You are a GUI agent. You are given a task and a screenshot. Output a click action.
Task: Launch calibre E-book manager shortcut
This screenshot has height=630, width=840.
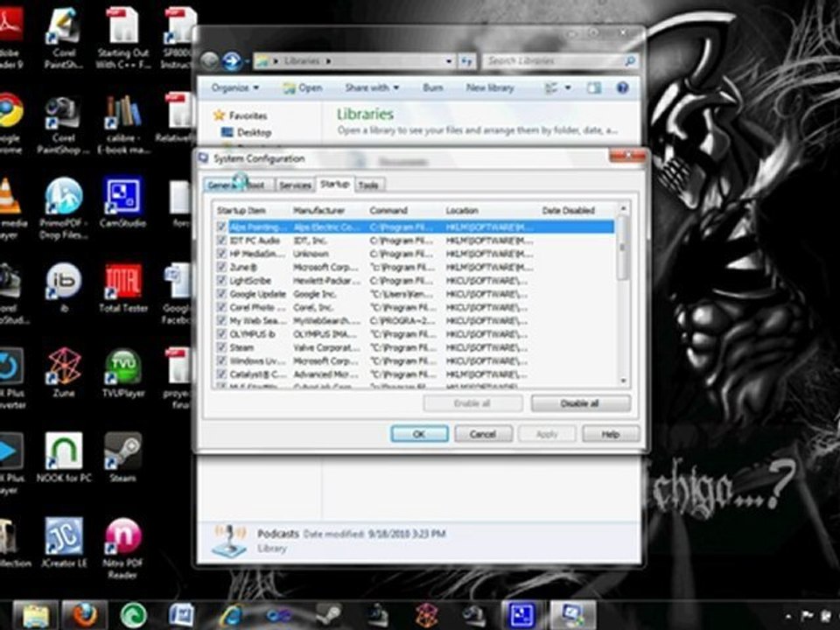click(123, 123)
